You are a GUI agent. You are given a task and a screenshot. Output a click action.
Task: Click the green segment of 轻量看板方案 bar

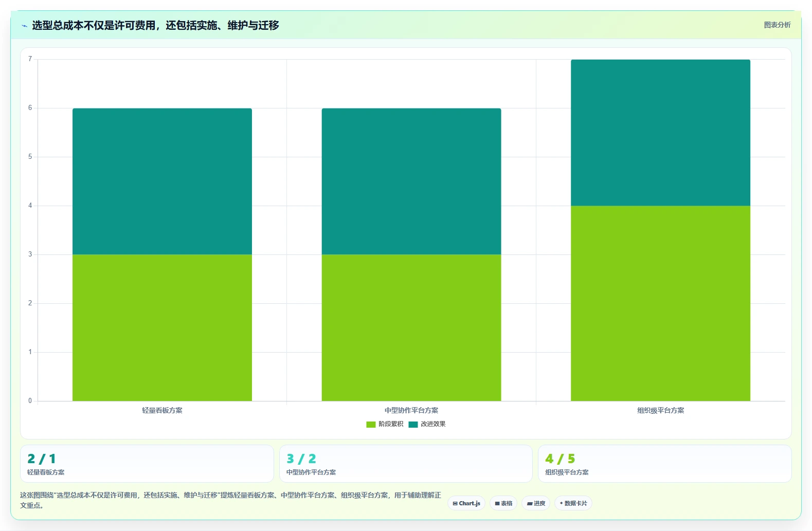(x=162, y=327)
